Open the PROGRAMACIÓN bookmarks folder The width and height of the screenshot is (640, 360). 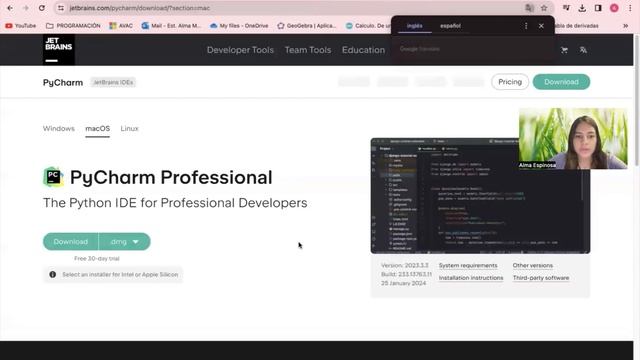[x=73, y=26]
